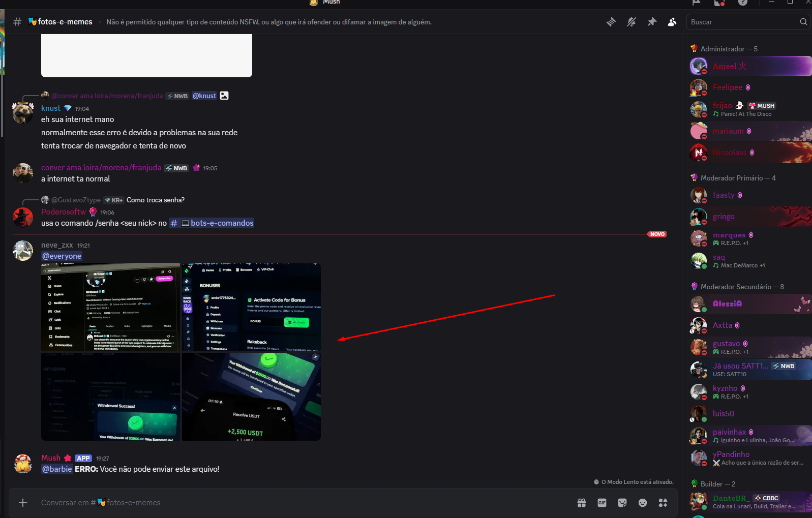Screen dimensions: 812x518
Task: Open the Threads icon in channel header
Action: click(x=611, y=22)
